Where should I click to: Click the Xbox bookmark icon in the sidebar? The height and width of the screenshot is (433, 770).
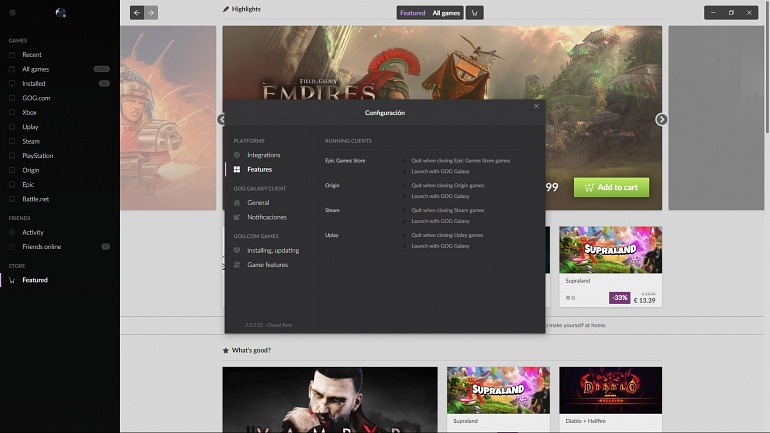12,112
